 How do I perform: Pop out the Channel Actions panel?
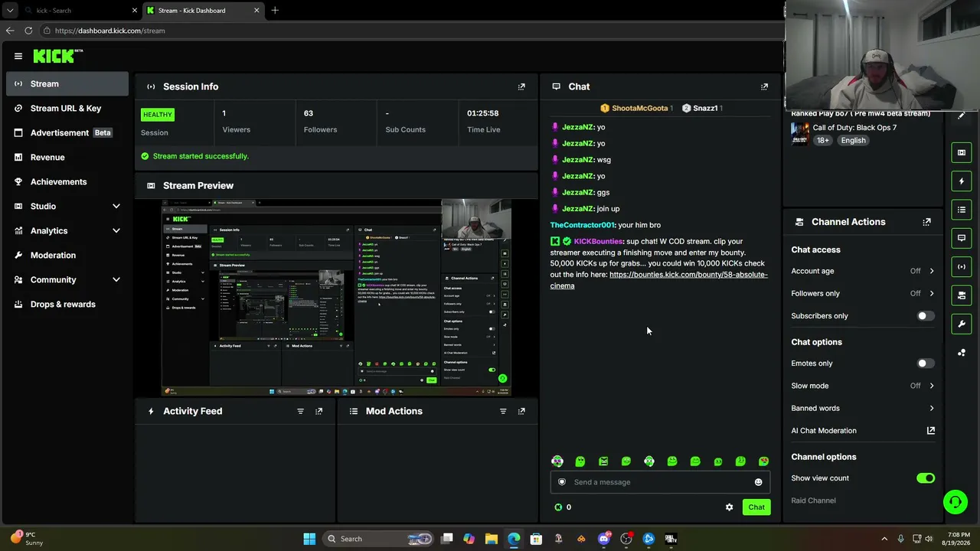point(926,222)
